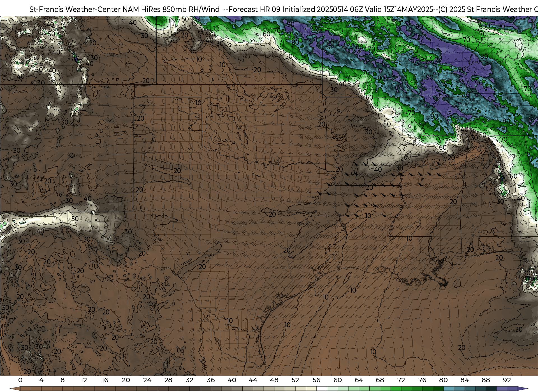Click the 'St-Francis Weather-Center' title text
The width and height of the screenshot is (538, 392).
coord(75,10)
